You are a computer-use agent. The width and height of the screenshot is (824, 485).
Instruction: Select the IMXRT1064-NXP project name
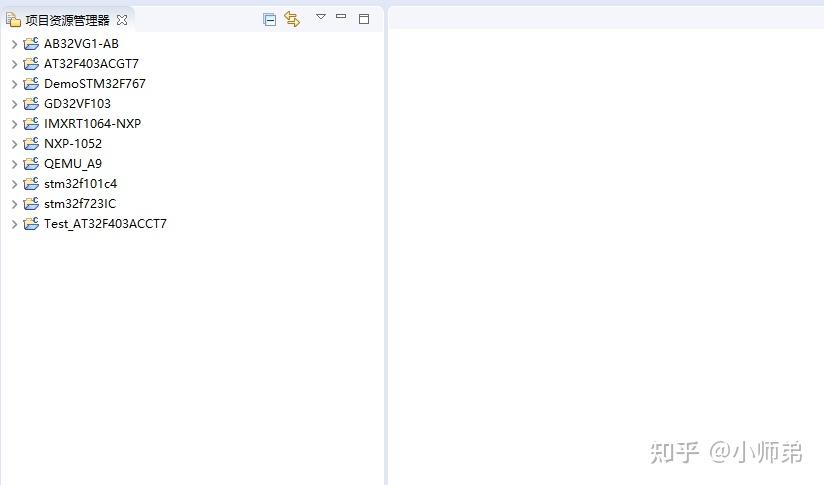pyautogui.click(x=92, y=123)
